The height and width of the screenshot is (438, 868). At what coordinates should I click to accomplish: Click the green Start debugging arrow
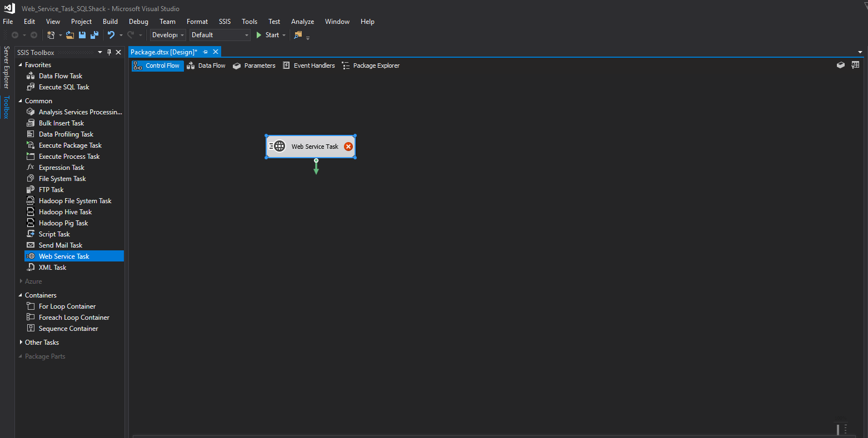258,35
